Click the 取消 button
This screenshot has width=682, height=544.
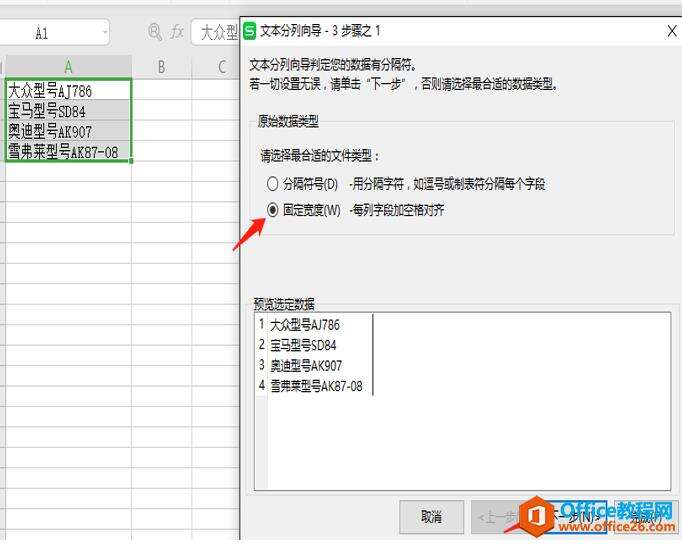point(431,517)
